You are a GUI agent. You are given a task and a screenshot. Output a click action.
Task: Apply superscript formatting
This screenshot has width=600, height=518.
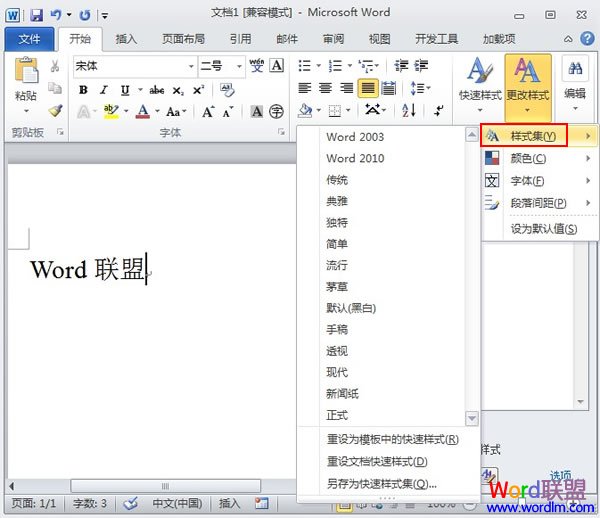[198, 90]
